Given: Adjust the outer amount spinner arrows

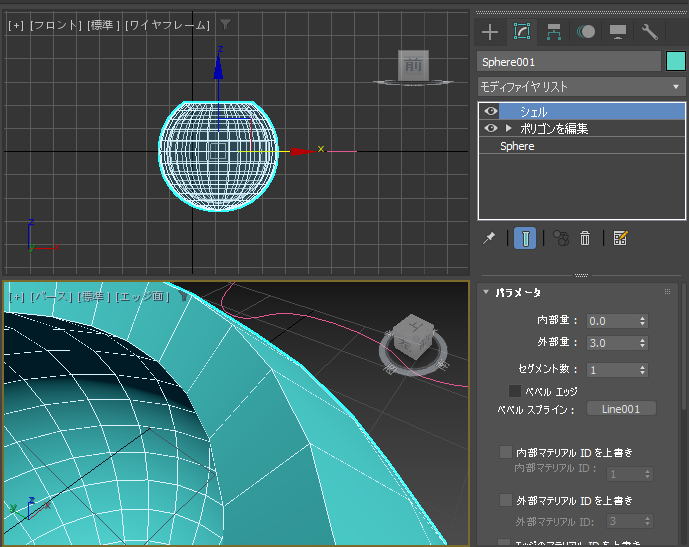Looking at the screenshot, I should (642, 343).
